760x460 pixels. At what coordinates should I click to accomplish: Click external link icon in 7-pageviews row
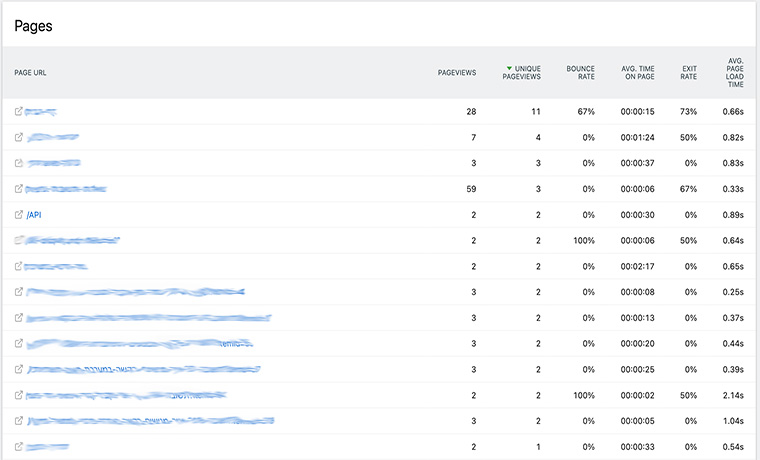(x=19, y=137)
